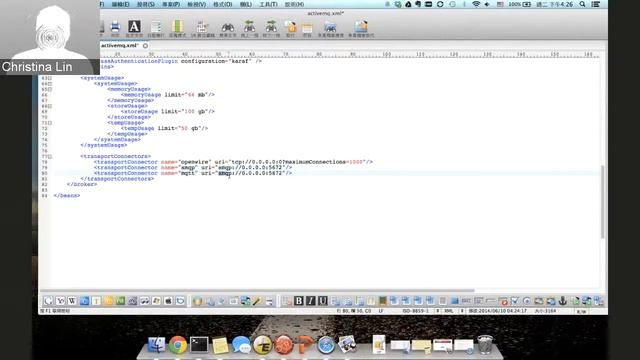The width and height of the screenshot is (640, 360).
Task: Click the 'mqtt' transportConnector line
Action: [193, 173]
